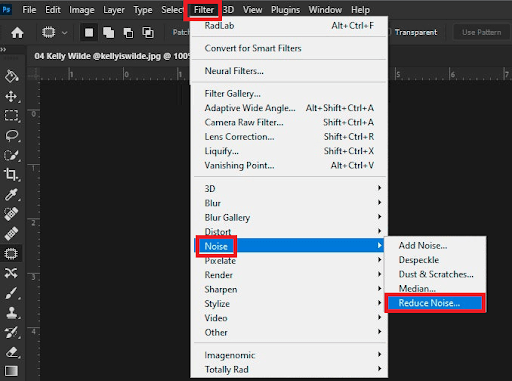Select the Content-Aware Move tool
512x381 pixels.
pyautogui.click(x=11, y=273)
